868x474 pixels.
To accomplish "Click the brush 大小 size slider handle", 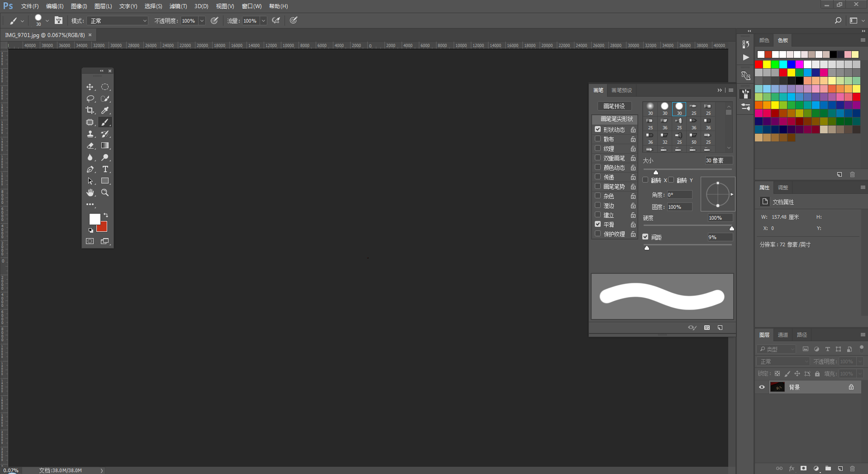I will pos(656,172).
